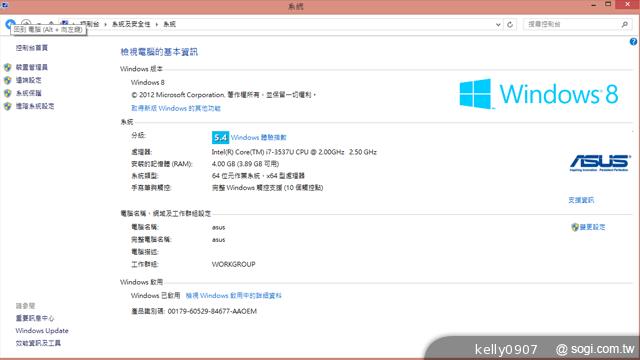Click the 4.00 GB installed RAM value

pyautogui.click(x=245, y=164)
